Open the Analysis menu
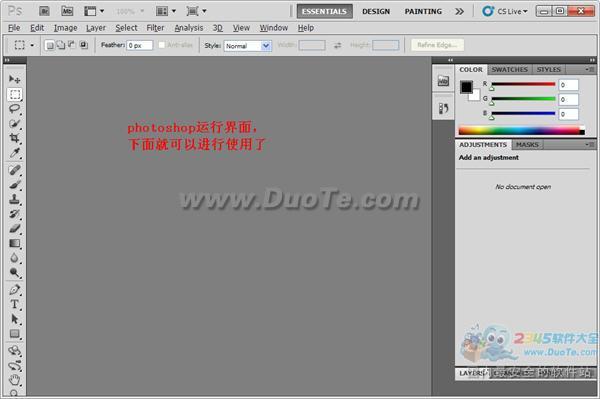 pos(189,28)
